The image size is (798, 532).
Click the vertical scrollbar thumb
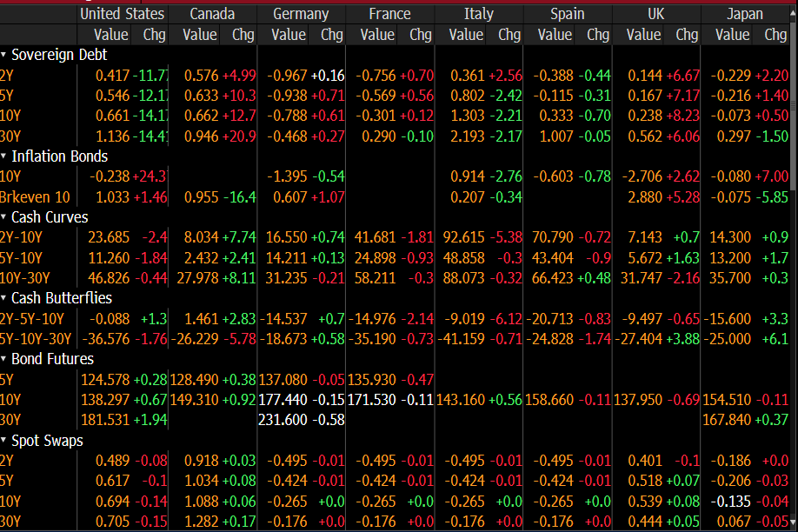tap(794, 106)
